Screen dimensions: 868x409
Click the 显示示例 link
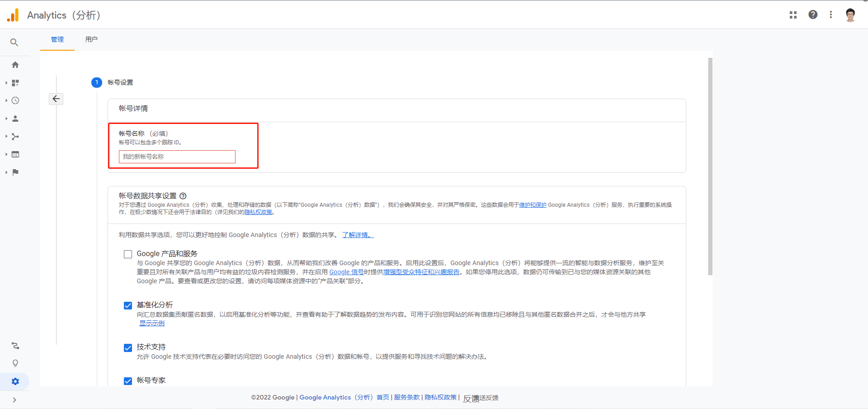point(152,323)
